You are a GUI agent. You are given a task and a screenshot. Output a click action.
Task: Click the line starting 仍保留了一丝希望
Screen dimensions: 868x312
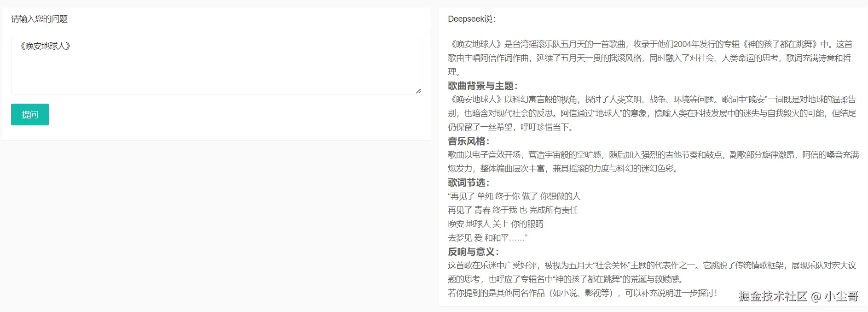coord(511,127)
